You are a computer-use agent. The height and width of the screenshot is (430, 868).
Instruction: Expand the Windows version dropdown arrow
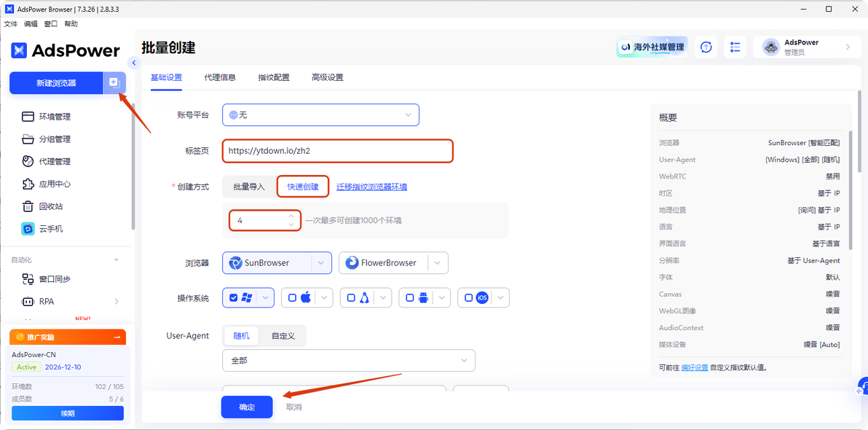(x=265, y=297)
